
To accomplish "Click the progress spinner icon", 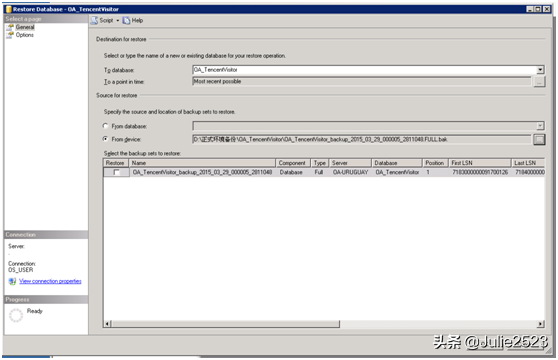I will click(x=16, y=315).
